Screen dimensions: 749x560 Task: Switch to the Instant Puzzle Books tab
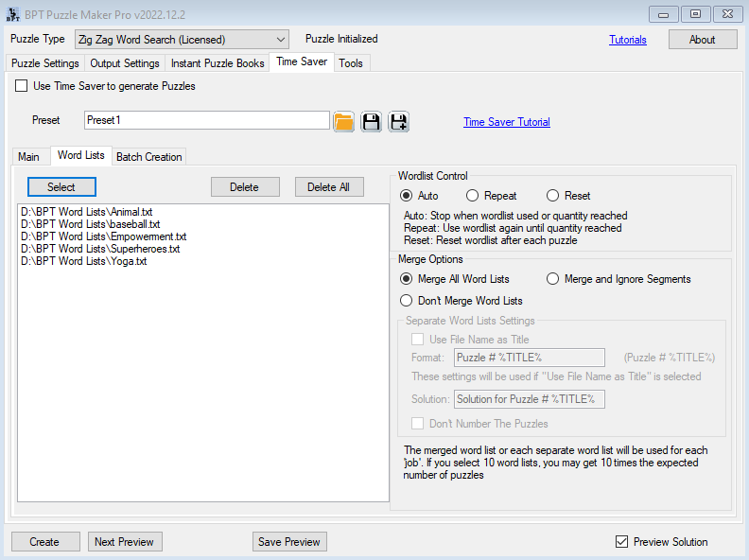pos(218,63)
